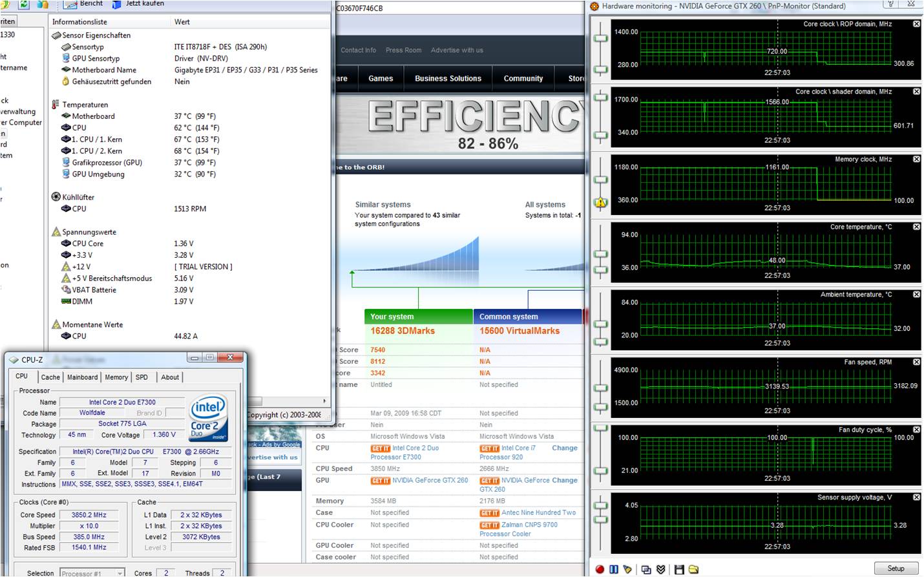The image size is (924, 577).
Task: Start recording with the red record icon
Action: pyautogui.click(x=600, y=569)
